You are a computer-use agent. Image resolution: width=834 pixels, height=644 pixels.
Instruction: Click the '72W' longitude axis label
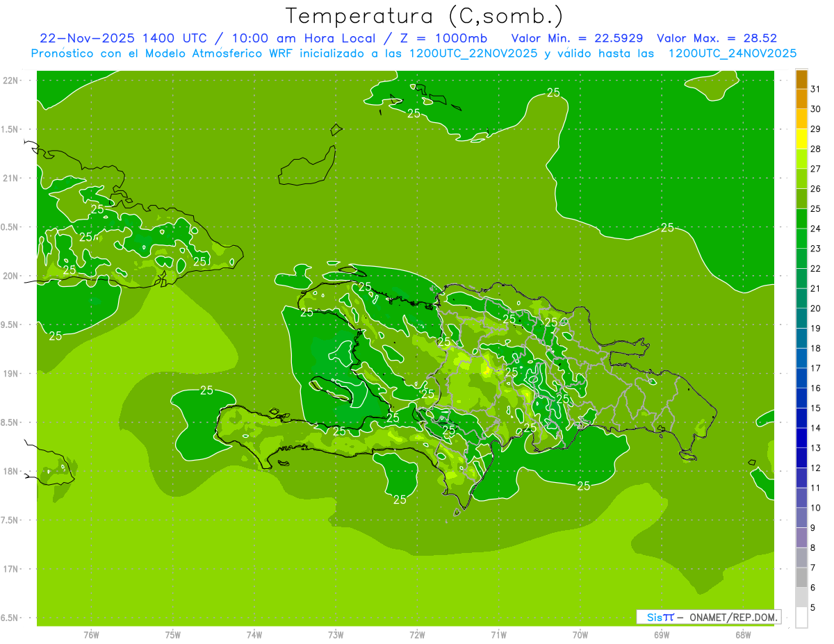(x=417, y=635)
